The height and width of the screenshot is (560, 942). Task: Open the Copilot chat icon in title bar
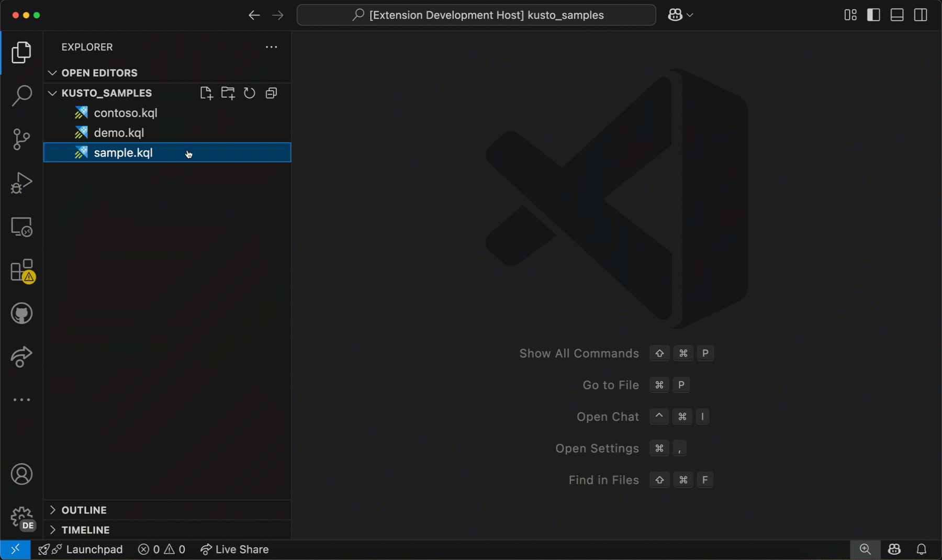coord(675,15)
